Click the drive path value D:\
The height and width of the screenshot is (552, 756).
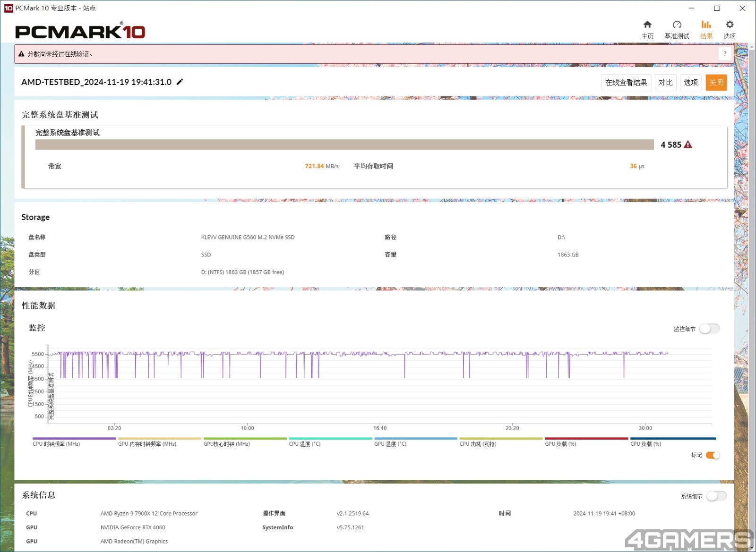point(561,238)
